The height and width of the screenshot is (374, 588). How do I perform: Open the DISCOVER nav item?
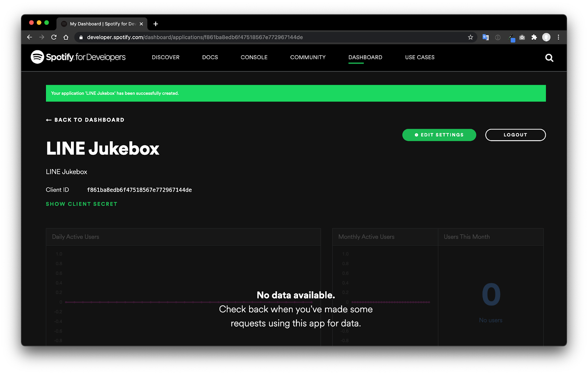point(166,57)
